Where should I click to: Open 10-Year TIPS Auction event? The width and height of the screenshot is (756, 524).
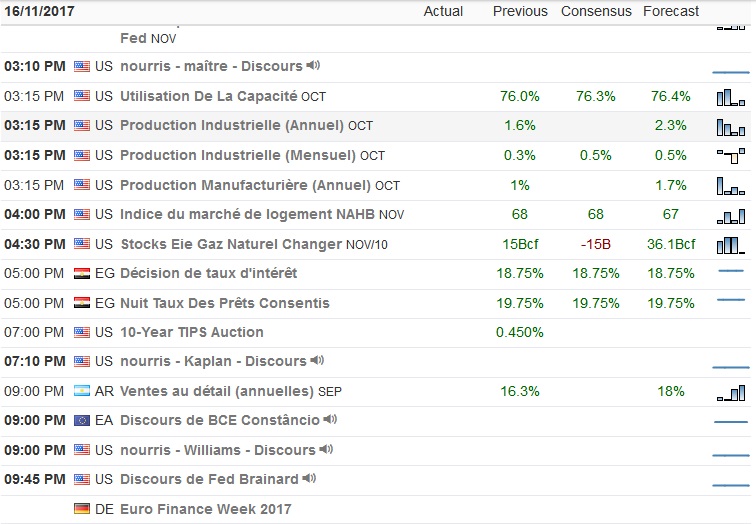[x=192, y=332]
